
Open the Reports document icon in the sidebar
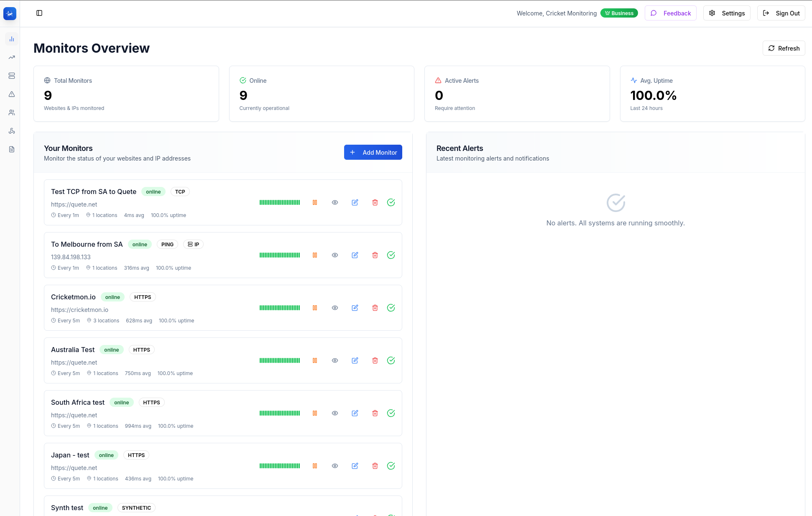[11, 149]
